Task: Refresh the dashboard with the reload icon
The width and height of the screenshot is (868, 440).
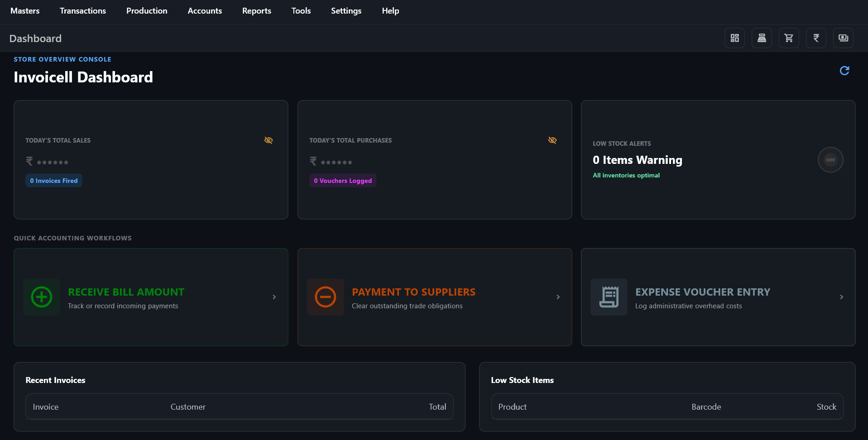Action: point(844,71)
